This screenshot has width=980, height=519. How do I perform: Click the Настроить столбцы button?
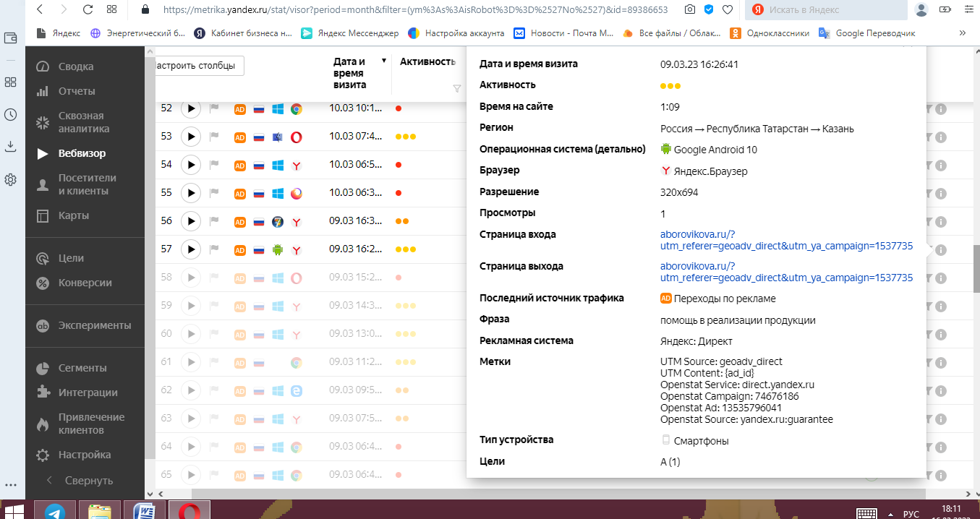point(198,65)
